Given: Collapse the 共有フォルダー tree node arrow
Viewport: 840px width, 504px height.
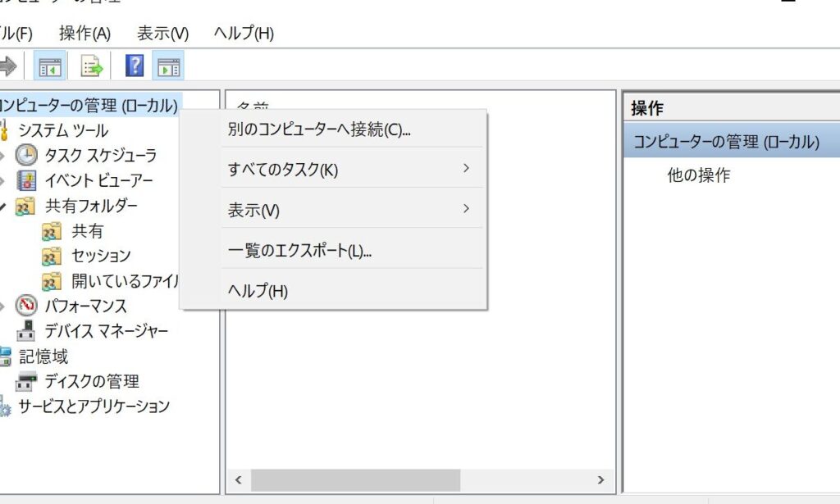Looking at the screenshot, I should point(3,206).
